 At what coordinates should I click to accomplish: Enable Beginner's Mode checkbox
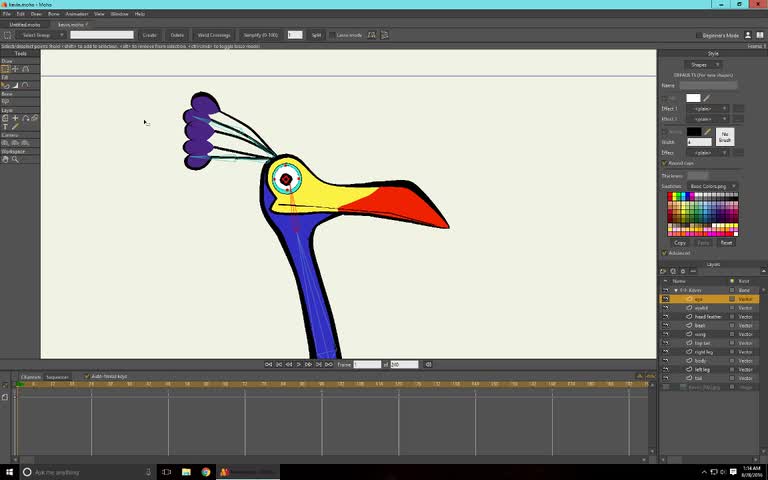click(699, 35)
